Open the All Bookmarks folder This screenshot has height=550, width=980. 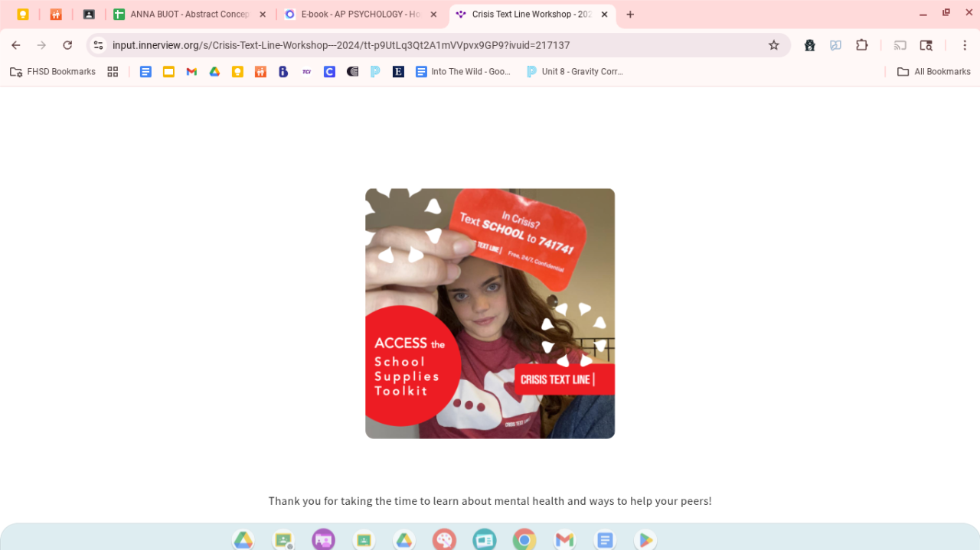coord(934,72)
